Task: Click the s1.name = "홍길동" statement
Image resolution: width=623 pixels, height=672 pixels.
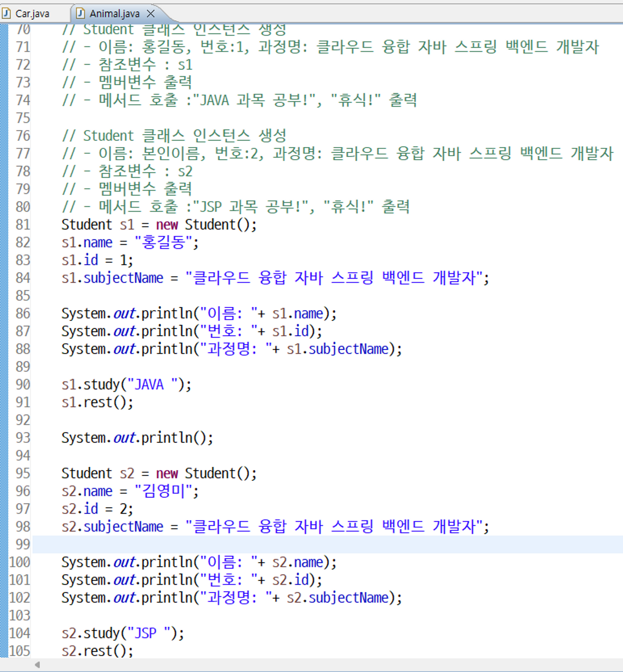Action: 130,242
